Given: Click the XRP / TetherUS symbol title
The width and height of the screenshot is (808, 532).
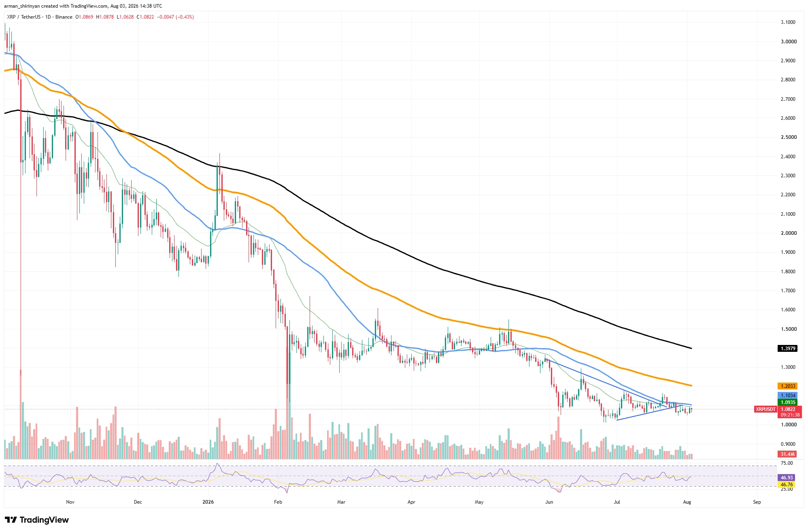Looking at the screenshot, I should (x=23, y=17).
